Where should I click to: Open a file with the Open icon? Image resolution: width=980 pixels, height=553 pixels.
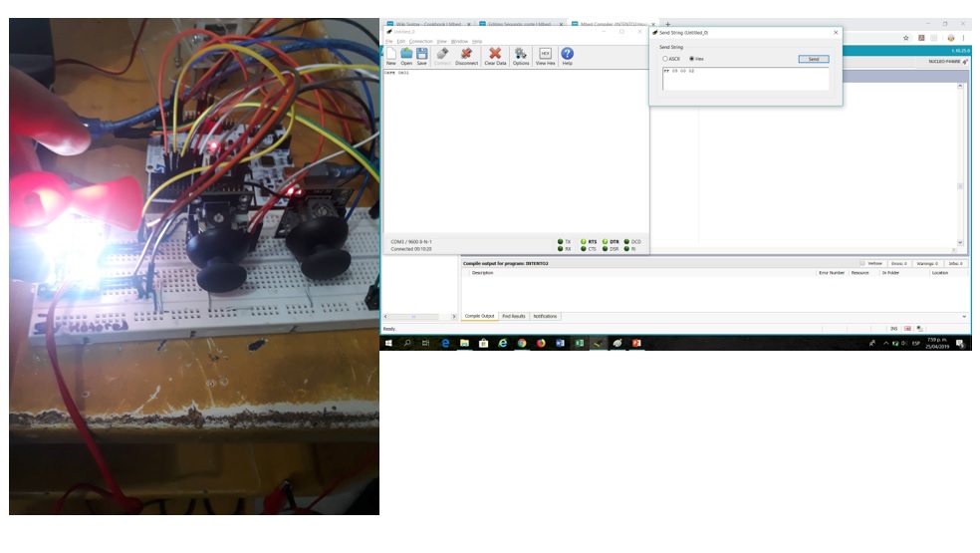point(406,54)
